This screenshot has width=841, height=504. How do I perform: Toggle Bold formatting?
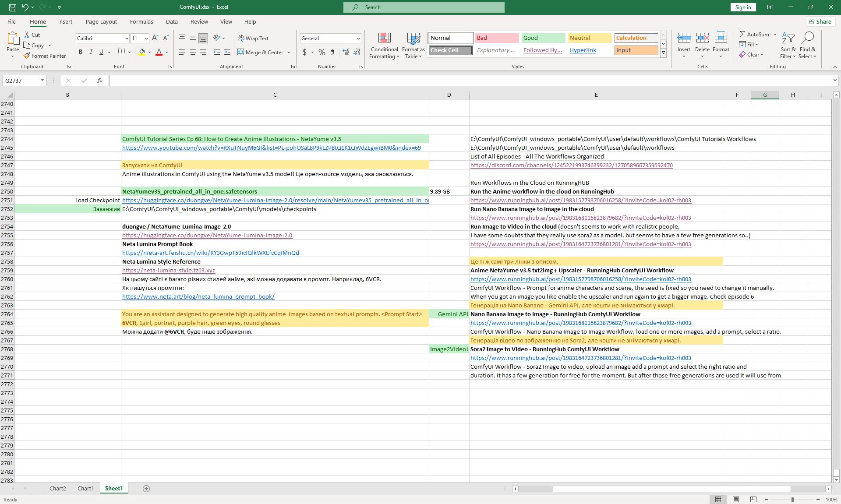tap(81, 52)
